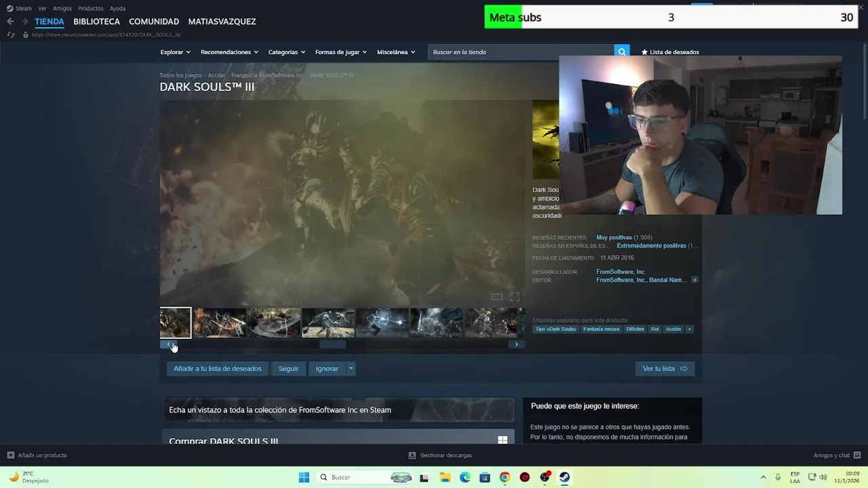Open the Ignorar options dropdown arrow
868x488 pixels.
[351, 369]
